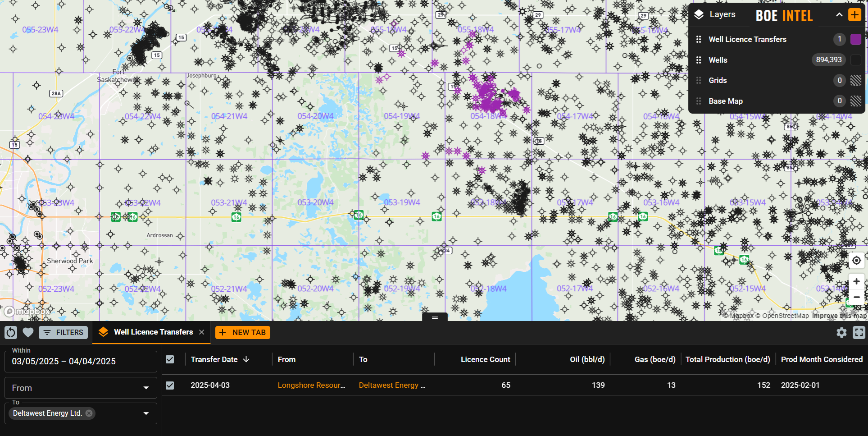Screen dimensions: 868x436
Task: Collapse the Layers panel with the chevron
Action: coord(839,15)
